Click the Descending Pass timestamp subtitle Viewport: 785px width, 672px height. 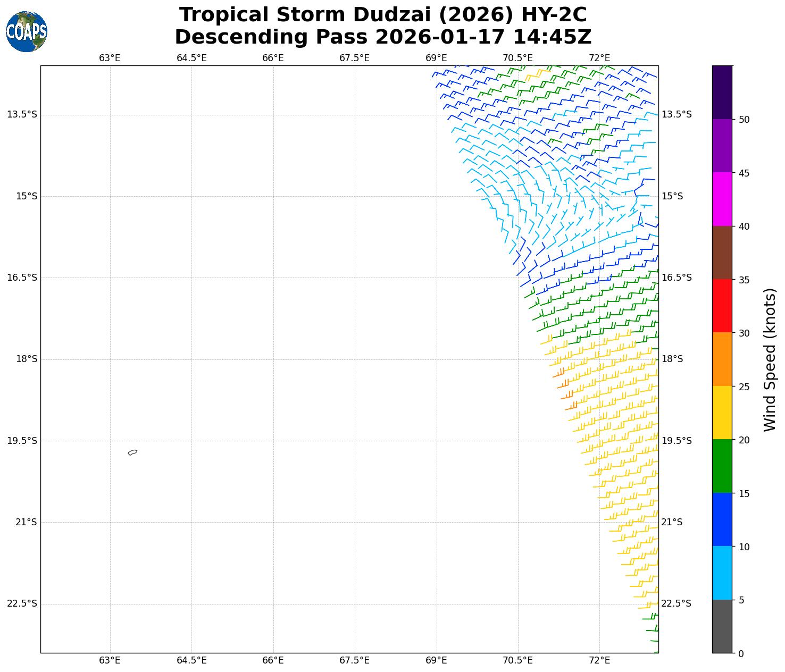pyautogui.click(x=383, y=37)
